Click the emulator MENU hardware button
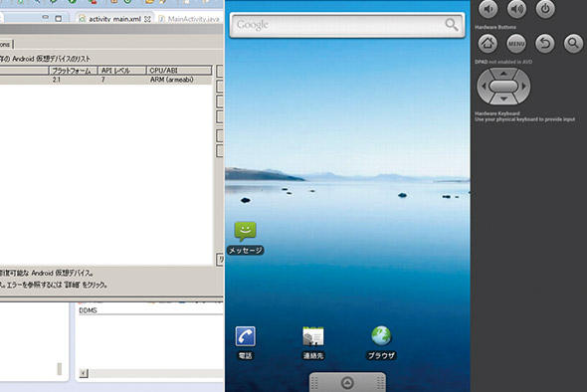587x392 pixels. [516, 44]
